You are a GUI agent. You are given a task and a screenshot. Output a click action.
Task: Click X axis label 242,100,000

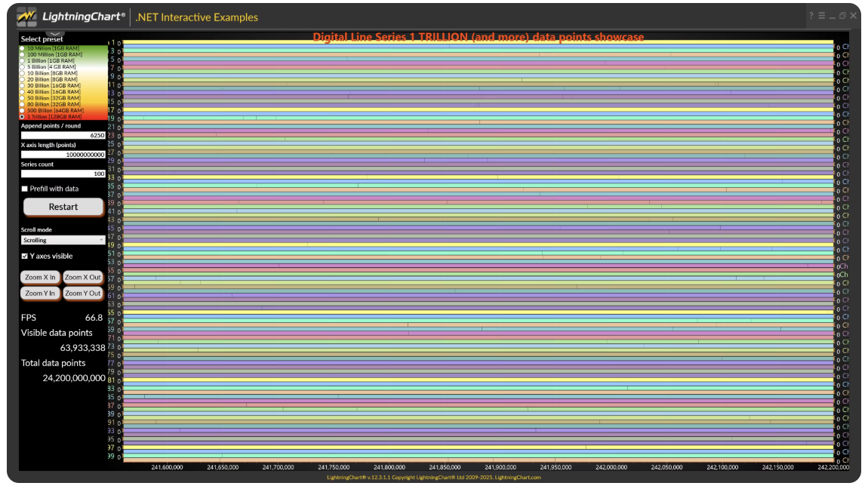[x=722, y=467]
